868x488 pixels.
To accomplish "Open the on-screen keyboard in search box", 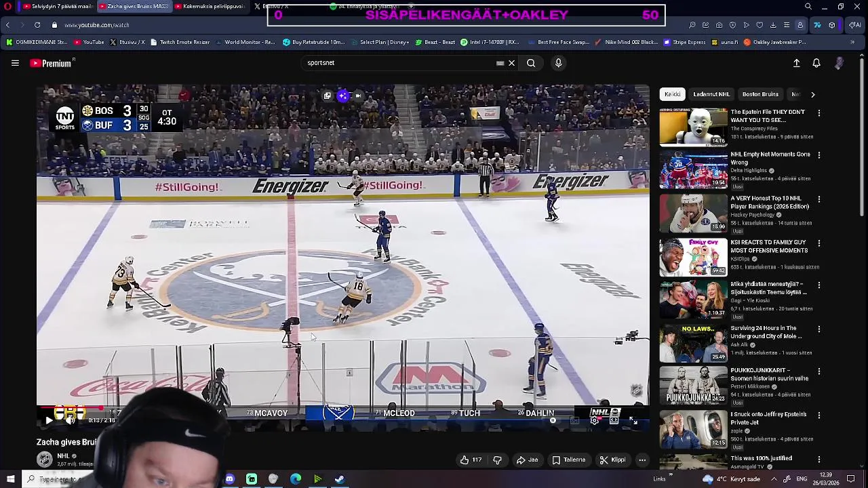I will tap(500, 63).
